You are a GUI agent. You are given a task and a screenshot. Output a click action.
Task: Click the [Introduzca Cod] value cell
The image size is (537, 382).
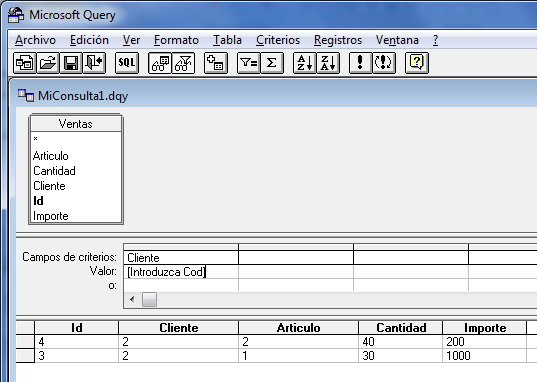(x=181, y=272)
